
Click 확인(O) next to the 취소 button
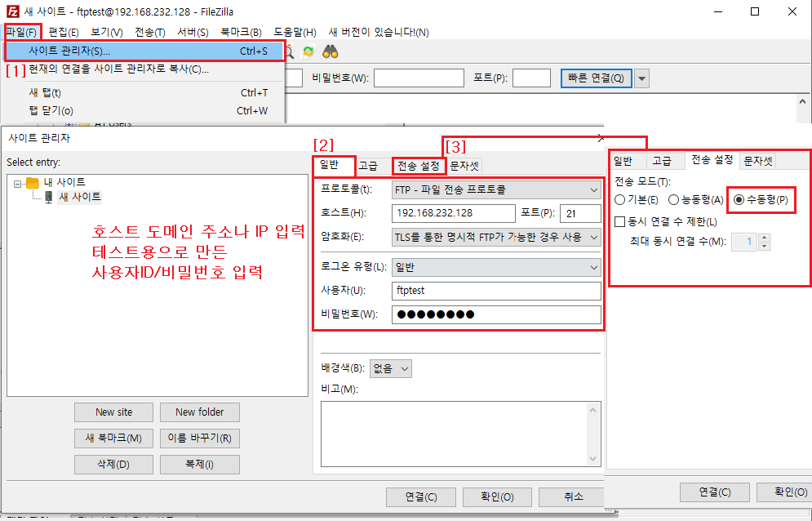[x=497, y=497]
